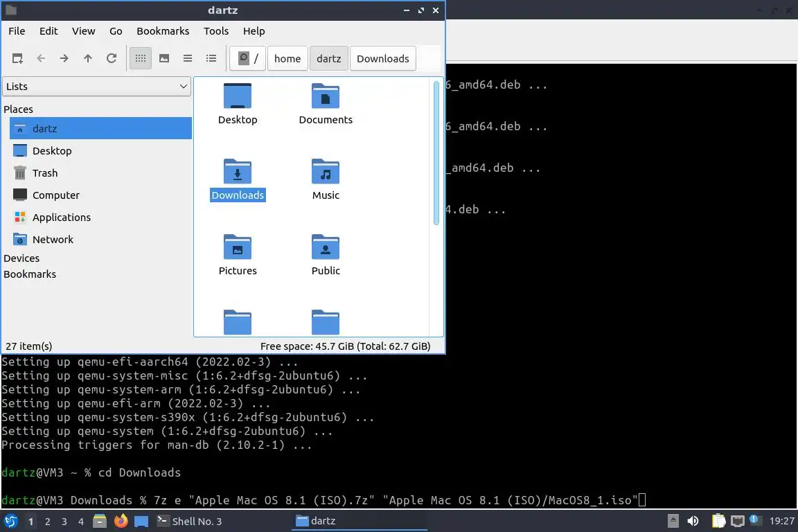
Task: Select Desktop in the Places sidebar
Action: [100, 151]
